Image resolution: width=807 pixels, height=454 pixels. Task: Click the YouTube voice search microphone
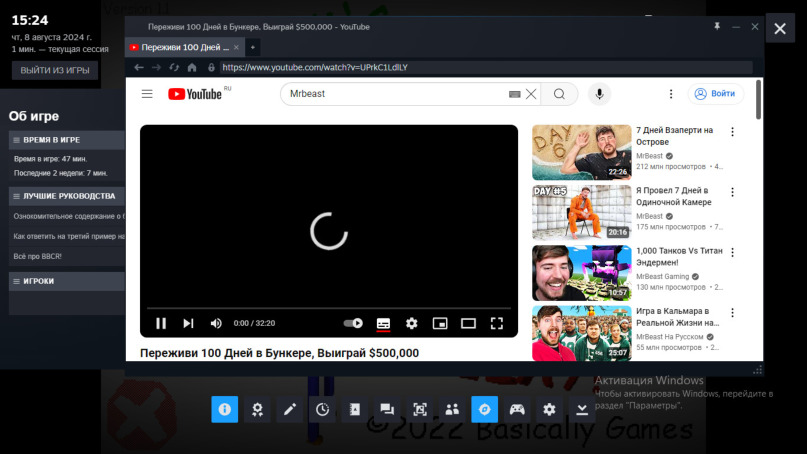click(600, 94)
